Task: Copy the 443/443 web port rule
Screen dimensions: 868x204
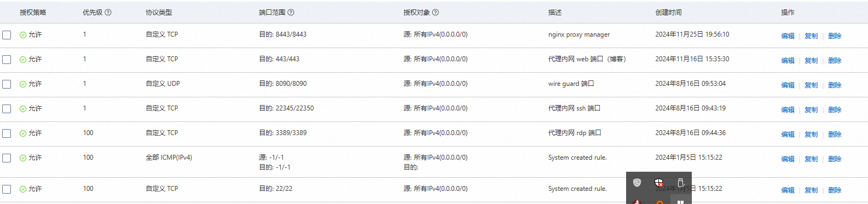Action: tap(811, 61)
